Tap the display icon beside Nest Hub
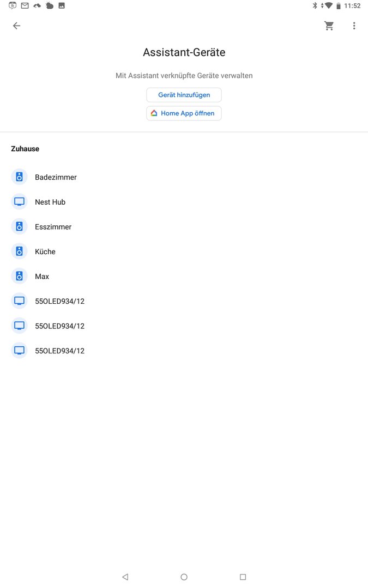 pos(19,202)
